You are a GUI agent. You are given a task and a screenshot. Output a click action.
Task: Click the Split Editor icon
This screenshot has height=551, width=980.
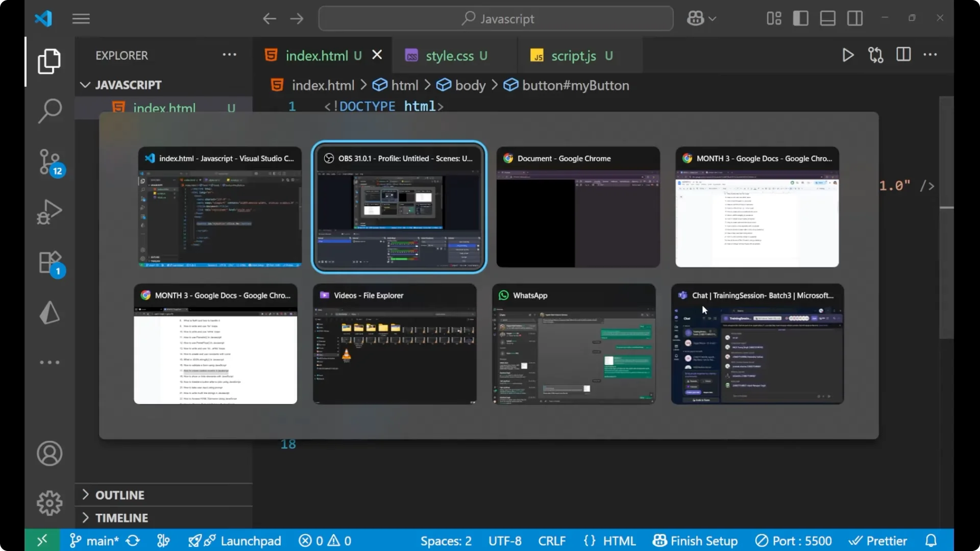(903, 55)
